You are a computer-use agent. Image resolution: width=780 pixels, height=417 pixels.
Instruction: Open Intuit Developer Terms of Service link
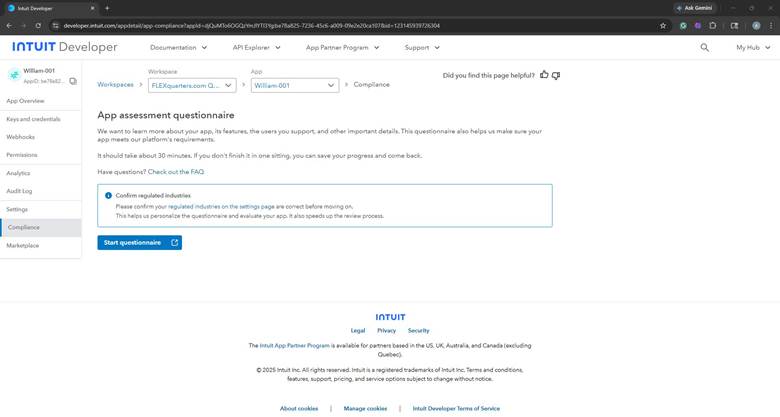pos(456,409)
